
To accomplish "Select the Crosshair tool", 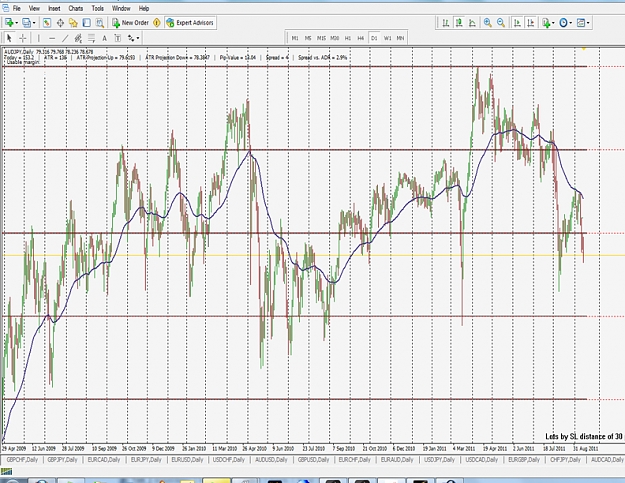I will [23, 38].
